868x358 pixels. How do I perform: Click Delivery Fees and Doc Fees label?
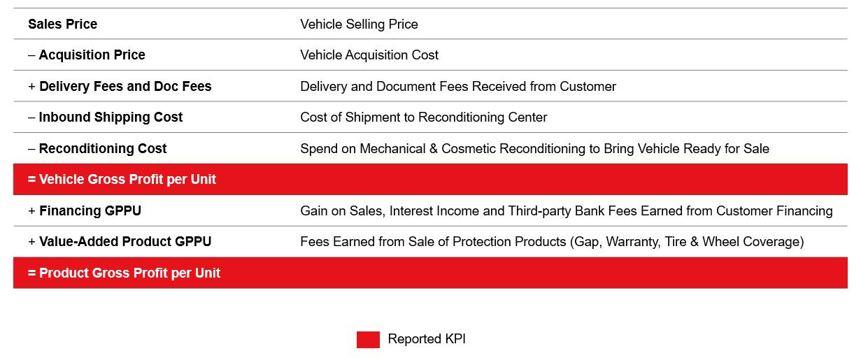125,86
